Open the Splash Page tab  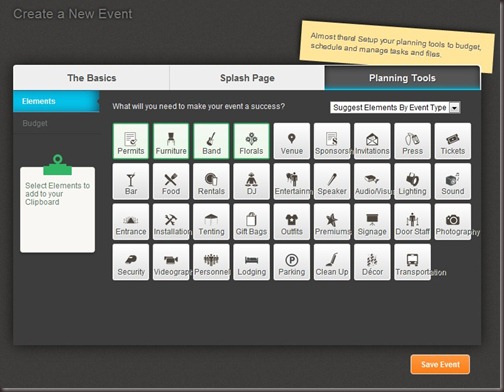(x=247, y=78)
